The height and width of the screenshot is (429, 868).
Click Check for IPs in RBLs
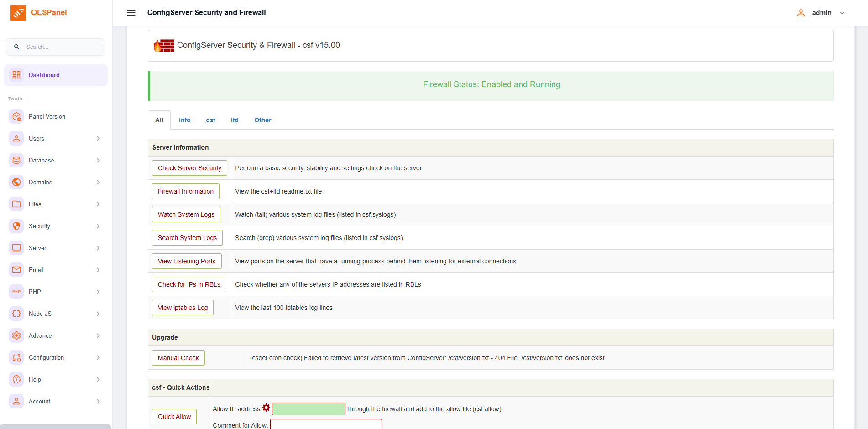click(189, 284)
